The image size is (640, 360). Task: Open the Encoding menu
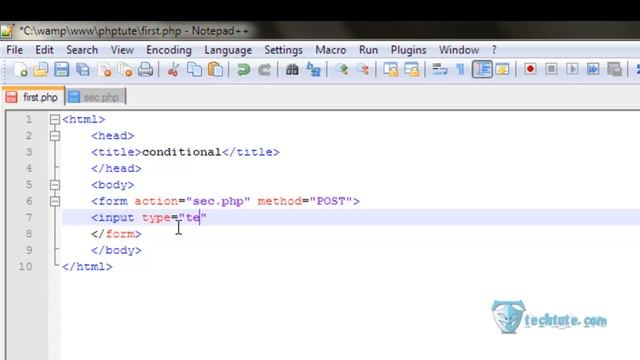tap(169, 50)
